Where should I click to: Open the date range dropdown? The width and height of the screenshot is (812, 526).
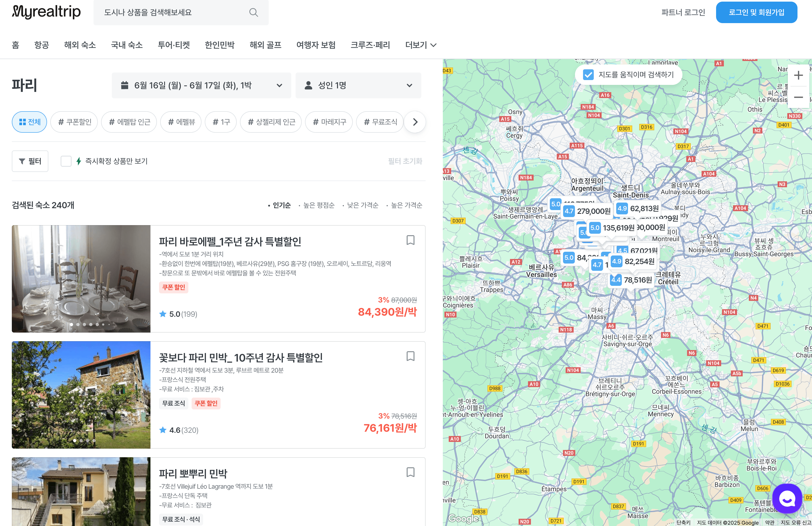pos(201,85)
